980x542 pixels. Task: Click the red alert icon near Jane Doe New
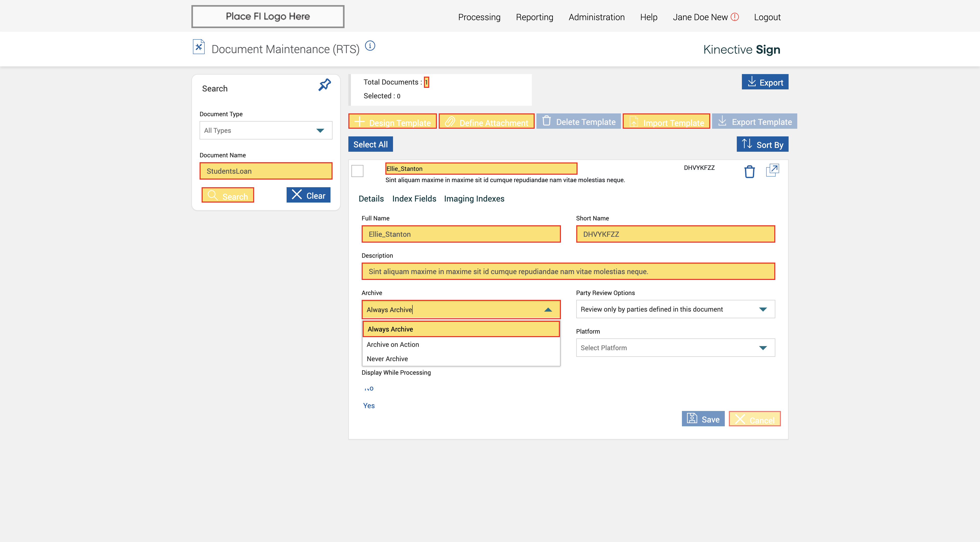pos(735,17)
